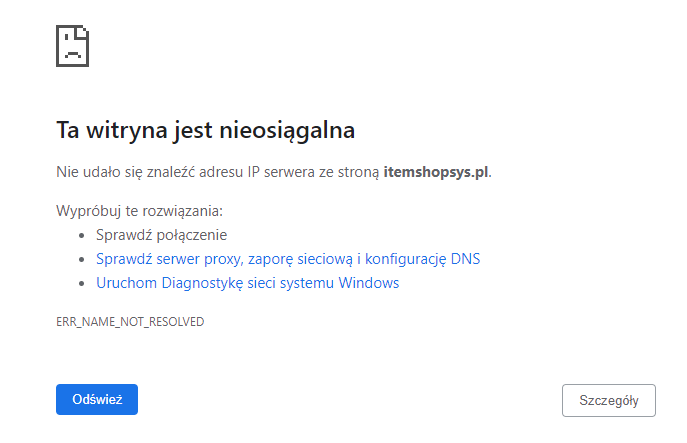Click the heading Ta witryna jest nieosiągalna
This screenshot has height=443, width=687.
(x=205, y=130)
